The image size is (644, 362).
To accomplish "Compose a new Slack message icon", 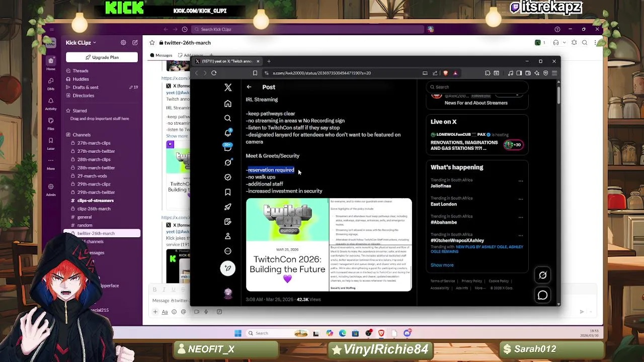I will click(x=135, y=43).
